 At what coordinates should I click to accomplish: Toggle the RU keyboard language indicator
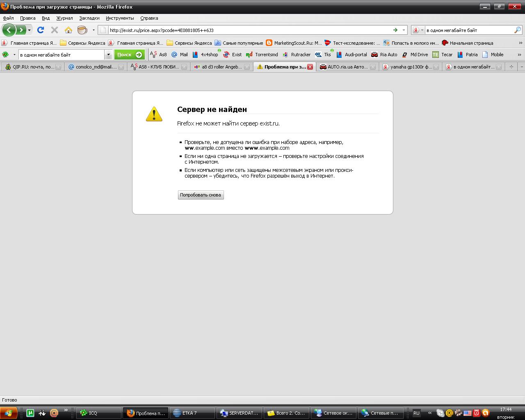(416, 413)
